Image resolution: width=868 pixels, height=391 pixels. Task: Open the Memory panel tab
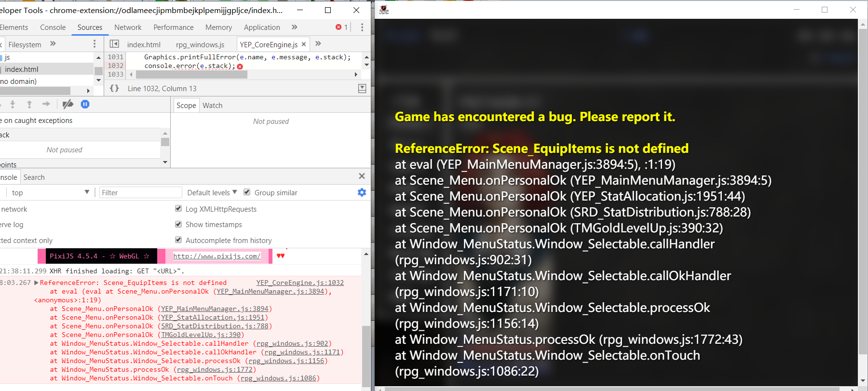pyautogui.click(x=218, y=27)
